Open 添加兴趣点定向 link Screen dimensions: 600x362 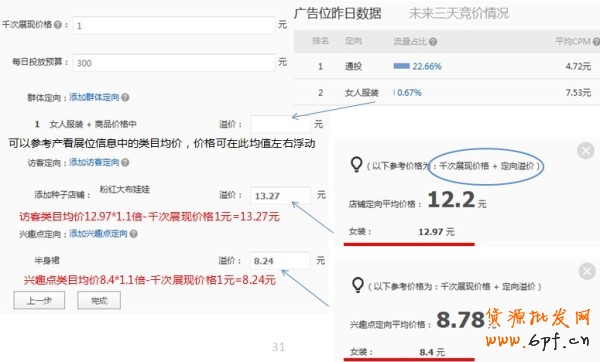click(98, 233)
